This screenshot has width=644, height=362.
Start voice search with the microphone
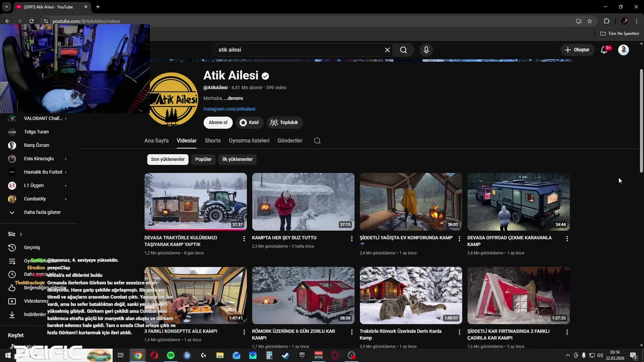click(426, 50)
